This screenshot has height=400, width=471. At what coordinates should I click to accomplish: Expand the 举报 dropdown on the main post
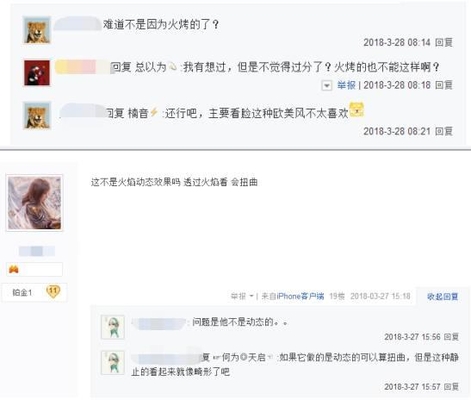[252, 296]
